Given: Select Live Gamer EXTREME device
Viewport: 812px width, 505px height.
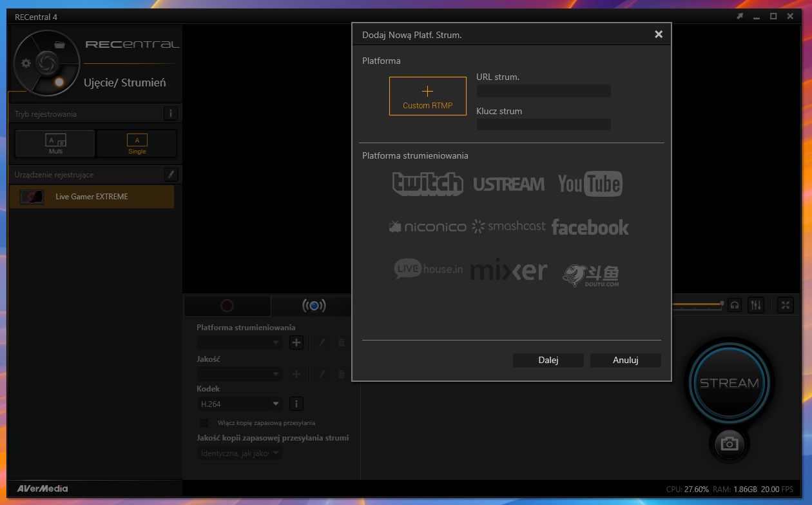Looking at the screenshot, I should point(92,197).
